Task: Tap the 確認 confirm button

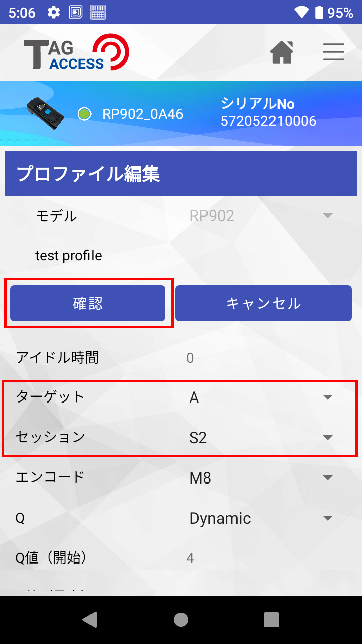Action: click(88, 303)
